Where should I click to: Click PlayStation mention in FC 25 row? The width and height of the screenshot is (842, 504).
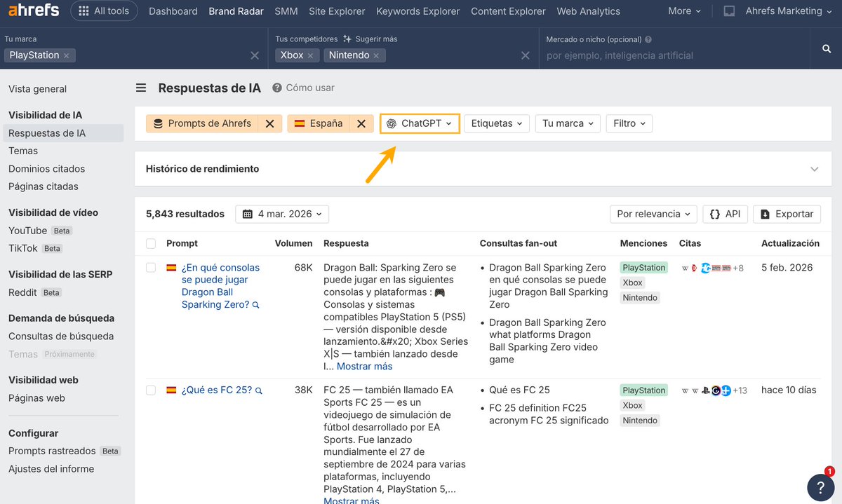pos(643,390)
